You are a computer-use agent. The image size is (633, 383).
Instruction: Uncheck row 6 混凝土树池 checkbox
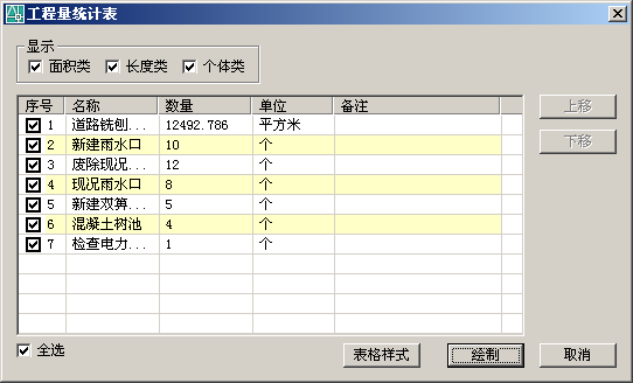[x=33, y=224]
